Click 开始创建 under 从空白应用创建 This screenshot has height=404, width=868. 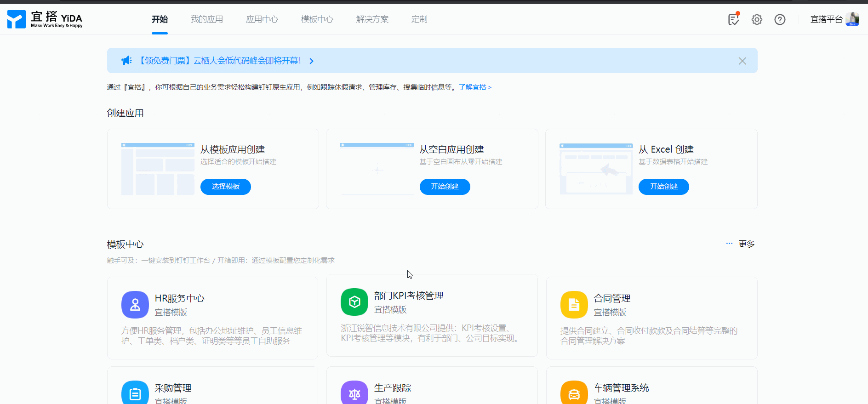pyautogui.click(x=445, y=187)
